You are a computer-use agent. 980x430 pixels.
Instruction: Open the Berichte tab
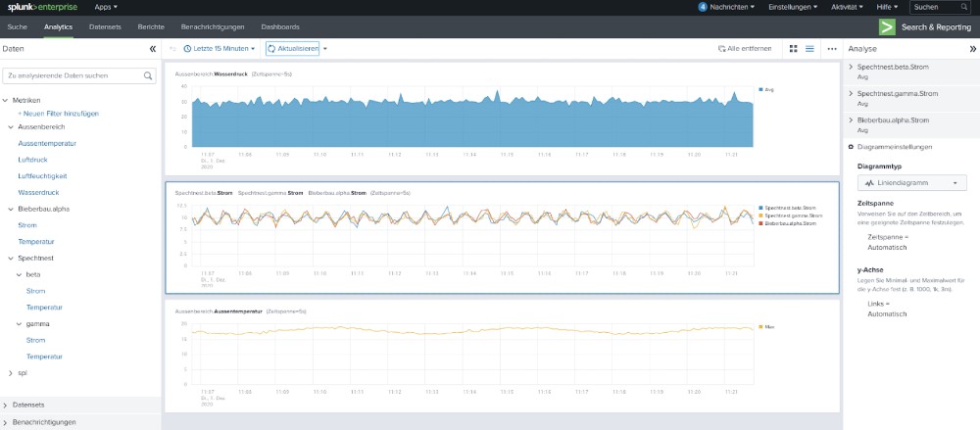click(151, 27)
